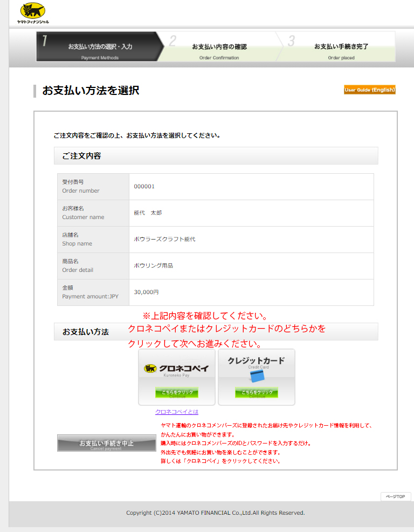The width and height of the screenshot is (414, 532).
Task: Open the User Guide (English) button
Action: pyautogui.click(x=370, y=90)
